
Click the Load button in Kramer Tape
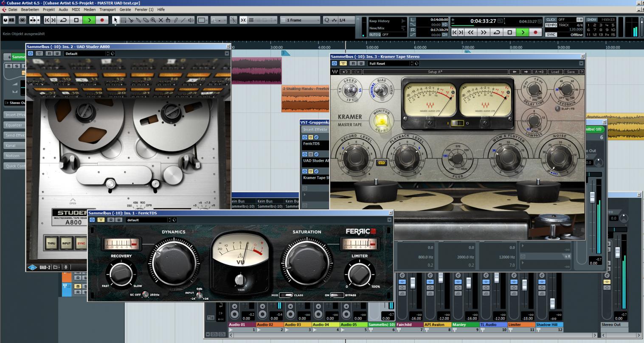[x=555, y=72]
